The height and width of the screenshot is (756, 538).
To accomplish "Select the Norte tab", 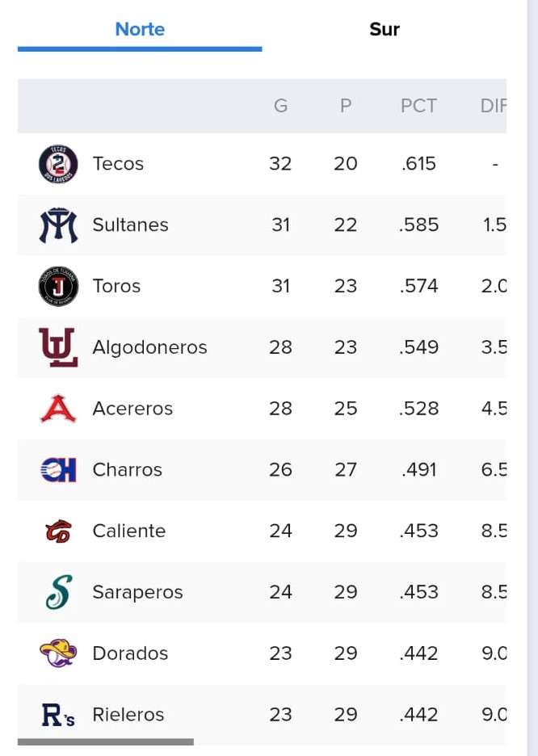I will [x=140, y=29].
